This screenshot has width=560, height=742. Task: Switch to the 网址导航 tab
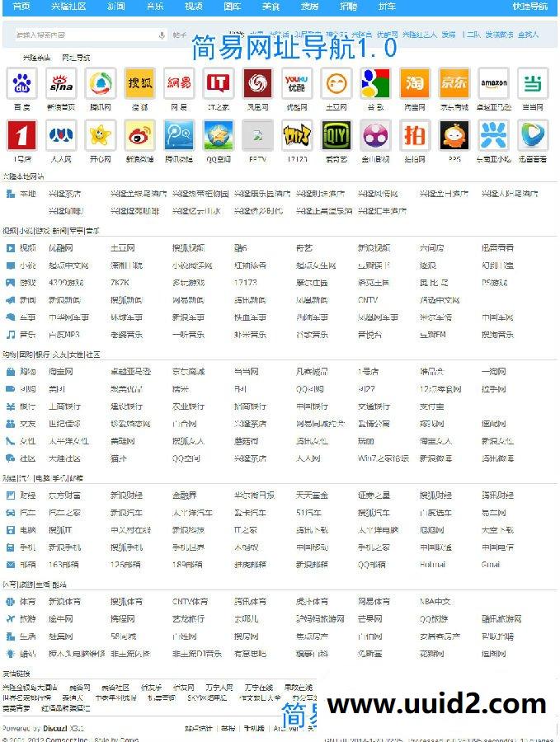click(x=76, y=58)
